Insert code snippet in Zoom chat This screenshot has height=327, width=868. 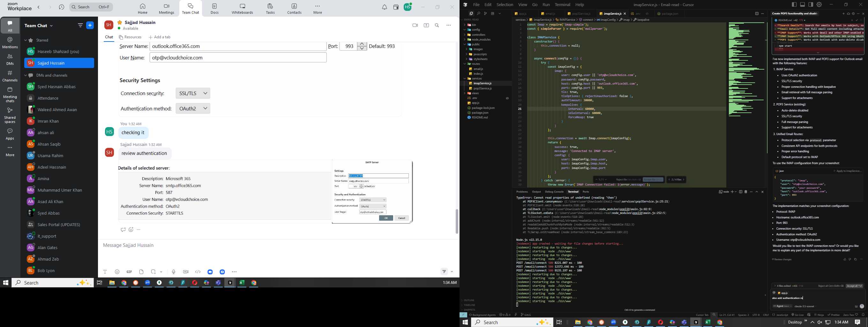(198, 272)
